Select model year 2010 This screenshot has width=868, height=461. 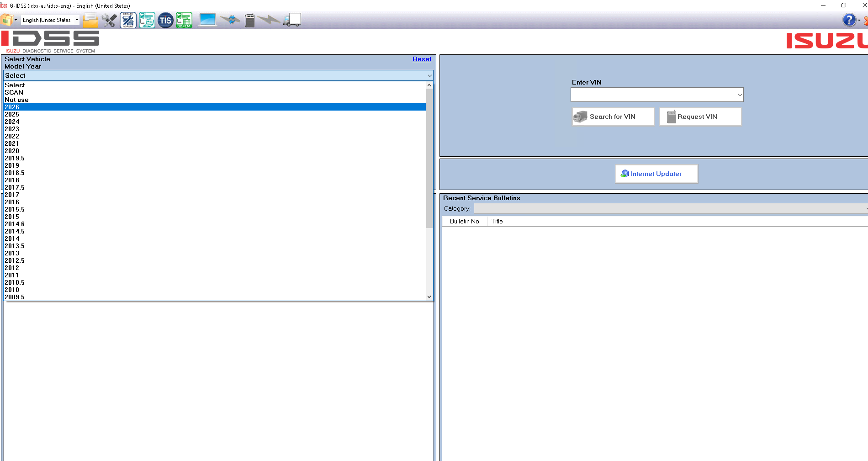coord(215,290)
